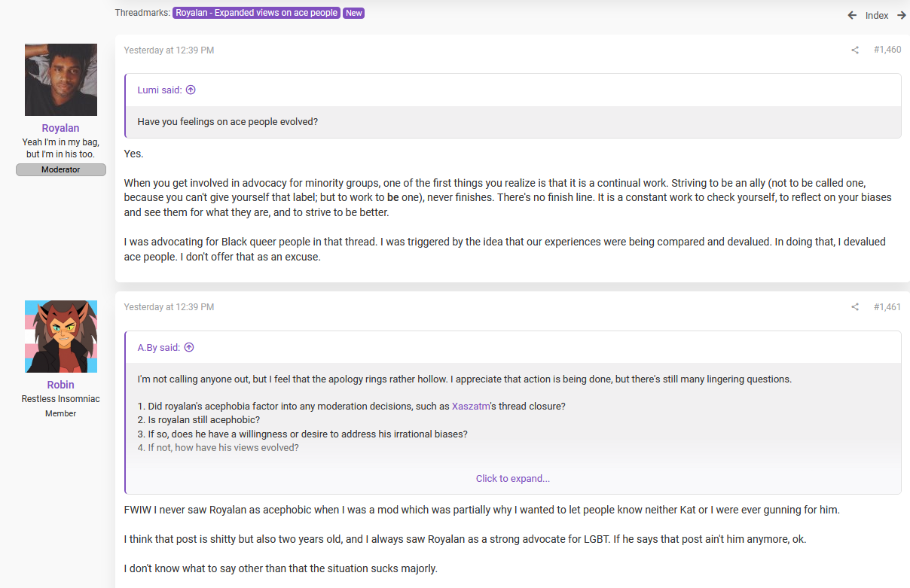
Task: Jump to A.By's quoted post arrow
Action: click(x=189, y=347)
